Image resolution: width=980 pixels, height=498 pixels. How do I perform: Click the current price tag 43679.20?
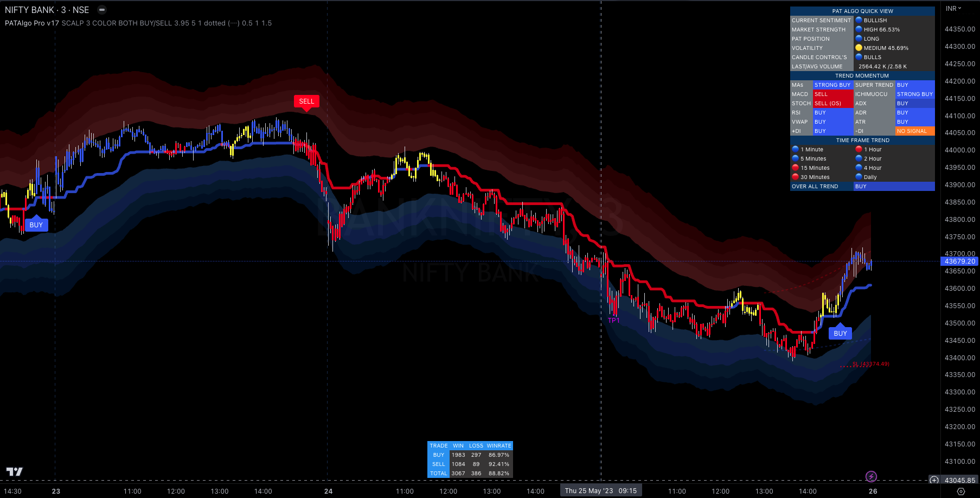(959, 261)
